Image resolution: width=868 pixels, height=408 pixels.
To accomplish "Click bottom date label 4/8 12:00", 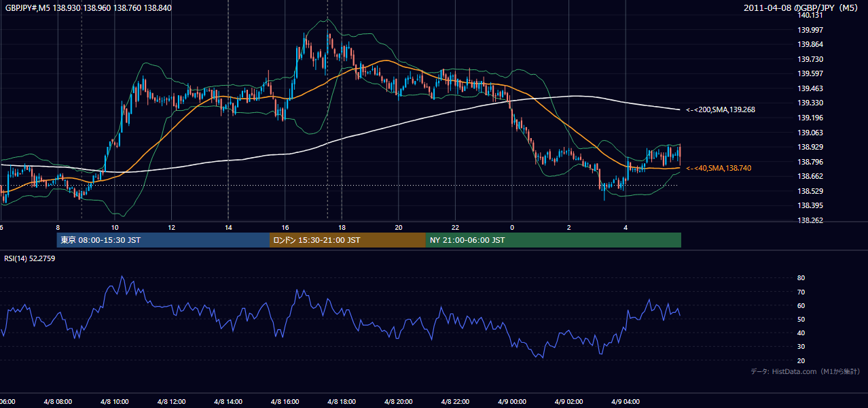I will pos(171,402).
